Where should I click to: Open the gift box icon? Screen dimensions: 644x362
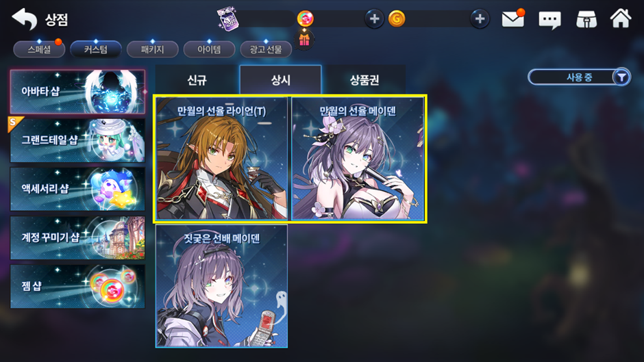point(304,40)
